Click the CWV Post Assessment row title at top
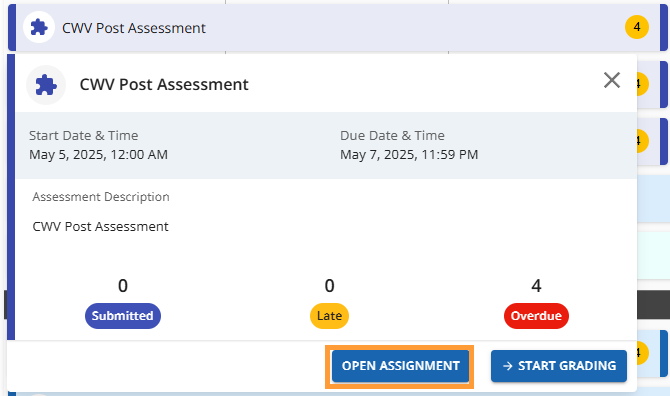 [x=134, y=28]
